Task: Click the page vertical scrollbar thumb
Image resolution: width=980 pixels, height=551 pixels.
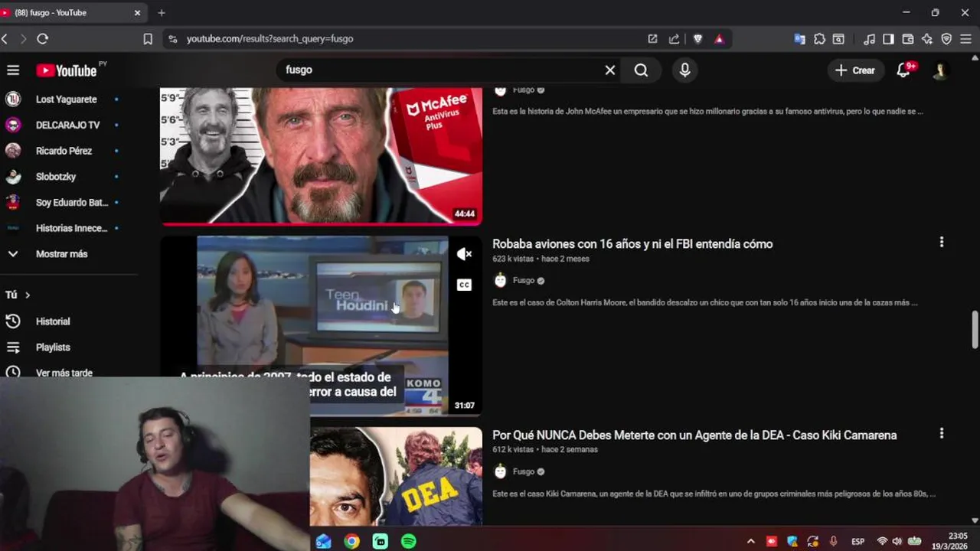Action: pyautogui.click(x=975, y=329)
